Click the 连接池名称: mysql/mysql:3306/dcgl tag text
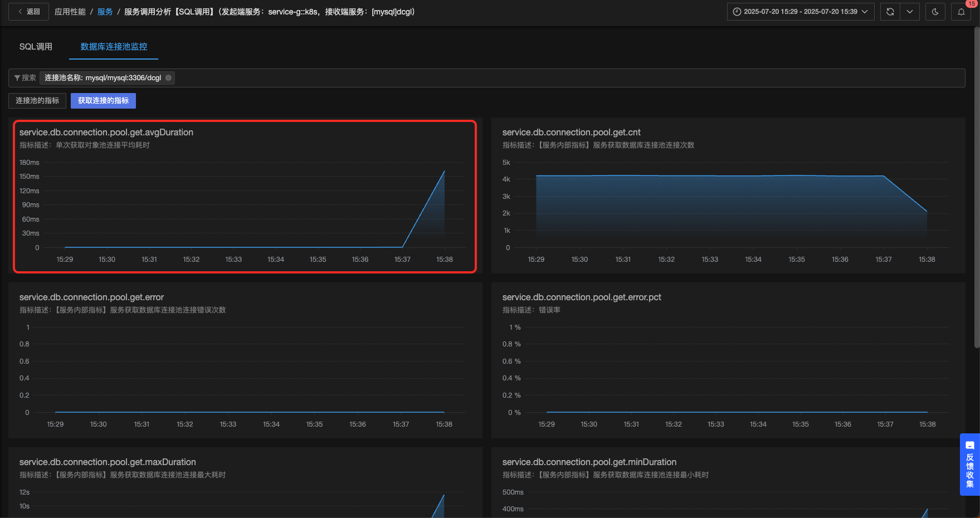 click(x=103, y=78)
